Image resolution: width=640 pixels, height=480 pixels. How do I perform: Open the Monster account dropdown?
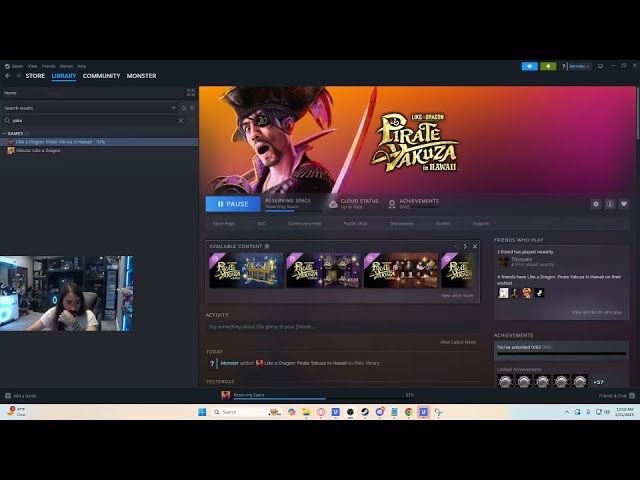[x=578, y=66]
